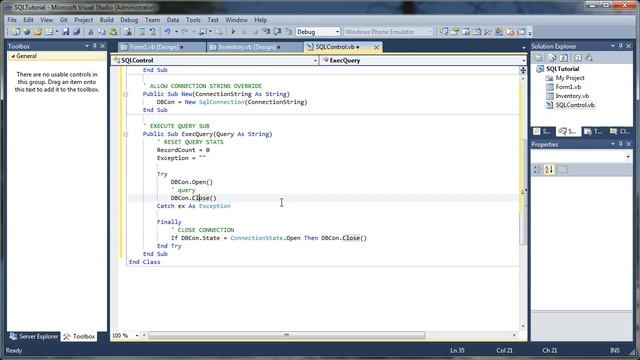Select Form1.vb in Solution Explorer
The width and height of the screenshot is (640, 360).
coord(568,87)
